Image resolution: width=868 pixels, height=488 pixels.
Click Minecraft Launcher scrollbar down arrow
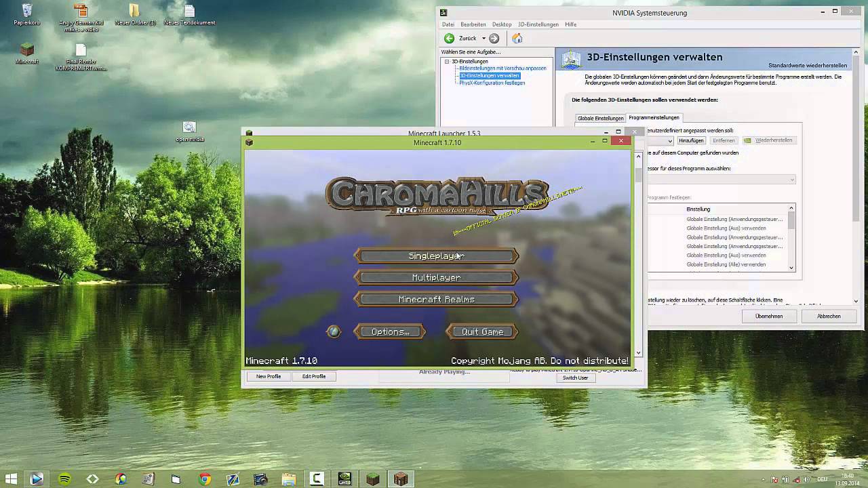(638, 353)
